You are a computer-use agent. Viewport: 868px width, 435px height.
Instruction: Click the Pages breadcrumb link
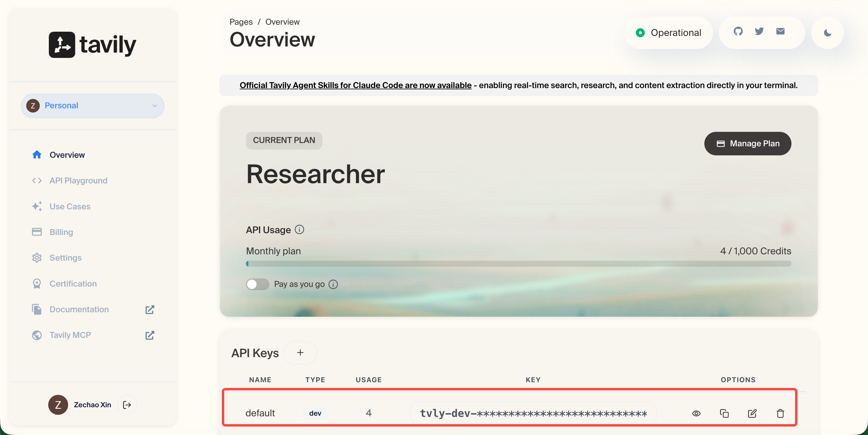tap(241, 22)
